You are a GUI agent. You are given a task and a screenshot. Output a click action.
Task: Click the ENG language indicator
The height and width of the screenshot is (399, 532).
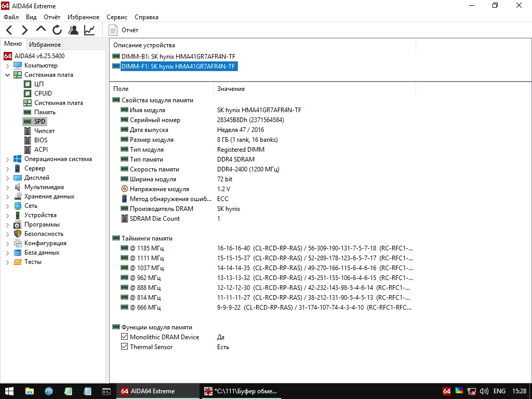[x=499, y=391]
